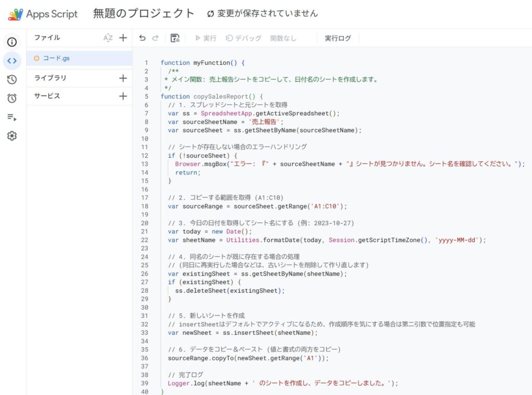Click the undo arrow in toolbar
This screenshot has width=532, height=395.
(142, 38)
